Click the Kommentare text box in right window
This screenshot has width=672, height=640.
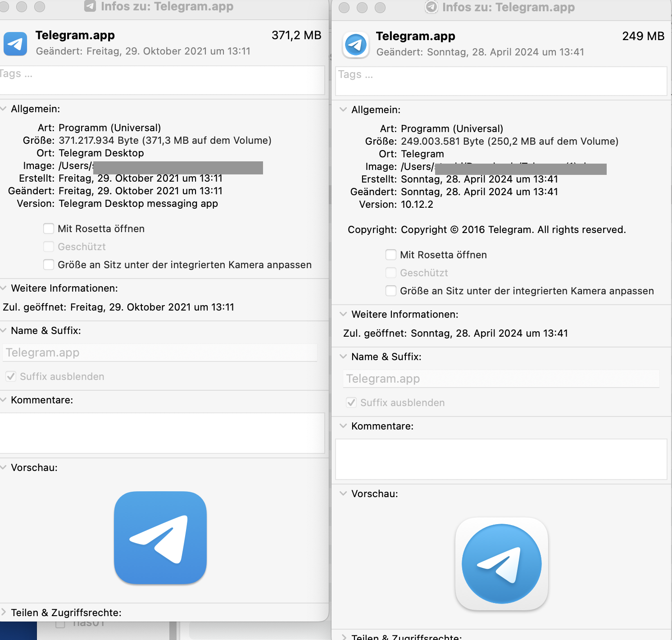click(501, 459)
